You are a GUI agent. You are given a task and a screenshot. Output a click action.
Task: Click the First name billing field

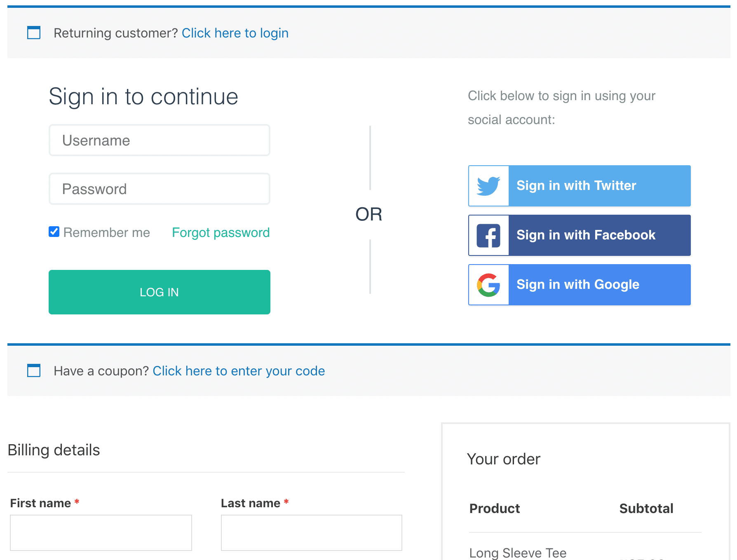click(x=101, y=532)
